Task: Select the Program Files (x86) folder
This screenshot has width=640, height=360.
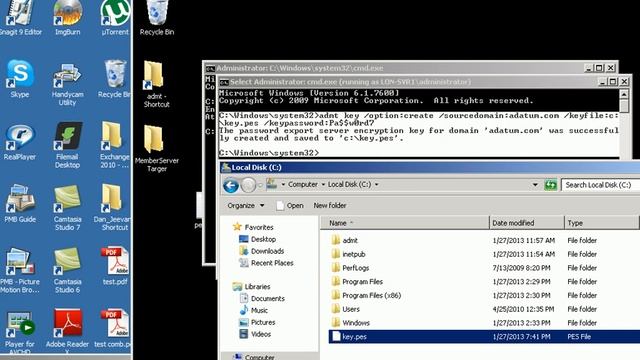Action: [x=484, y=295]
